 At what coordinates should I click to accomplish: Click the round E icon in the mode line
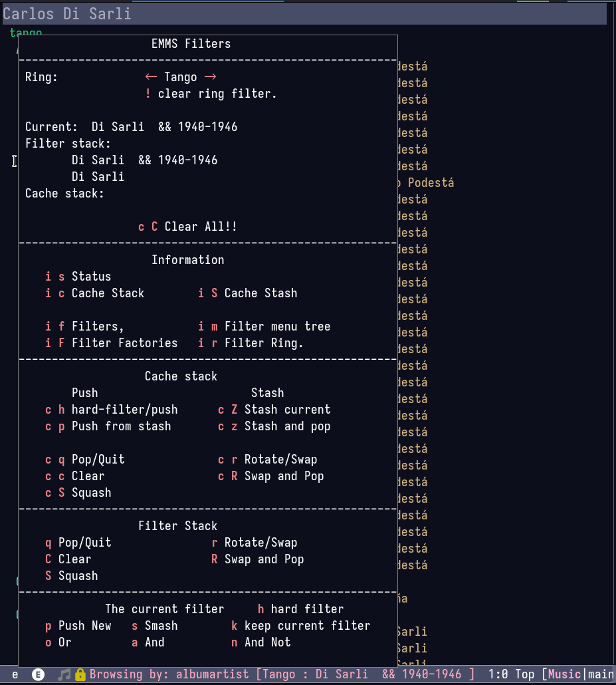coord(39,674)
